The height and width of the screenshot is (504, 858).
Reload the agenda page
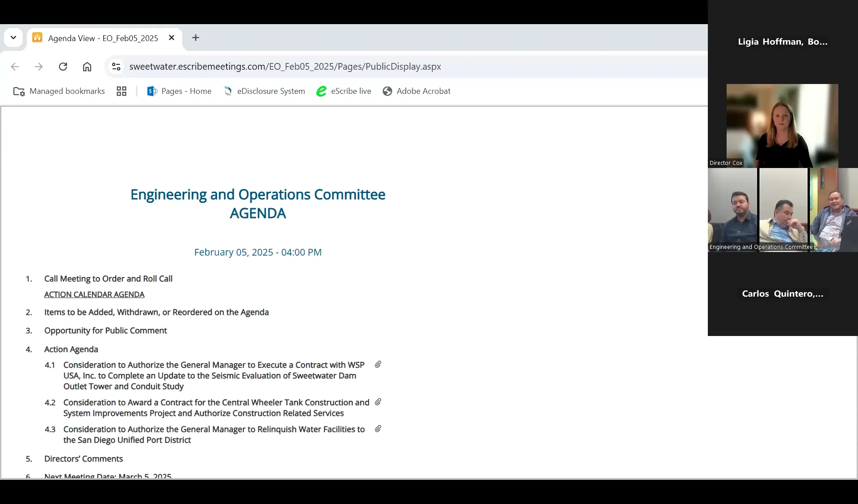pos(63,66)
